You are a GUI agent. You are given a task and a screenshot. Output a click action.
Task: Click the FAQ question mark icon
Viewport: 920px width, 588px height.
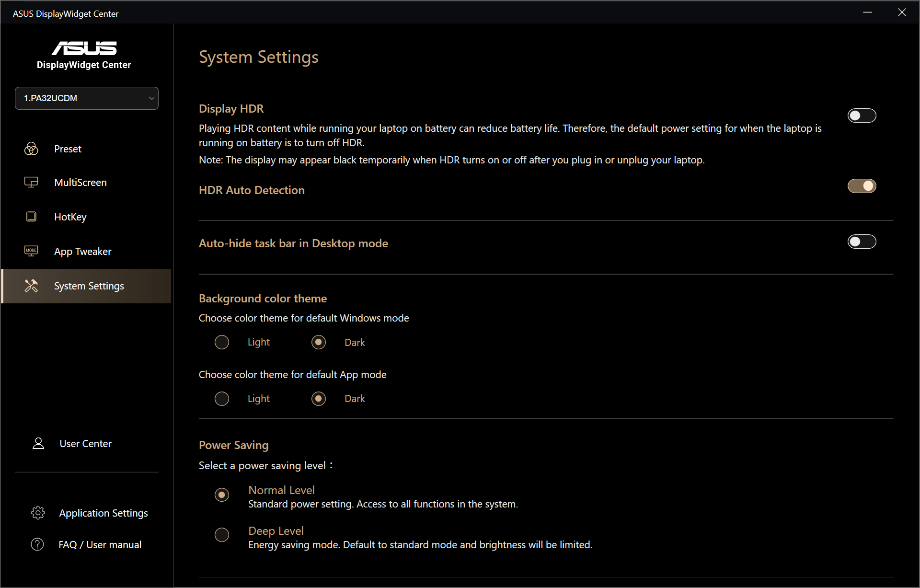37,544
